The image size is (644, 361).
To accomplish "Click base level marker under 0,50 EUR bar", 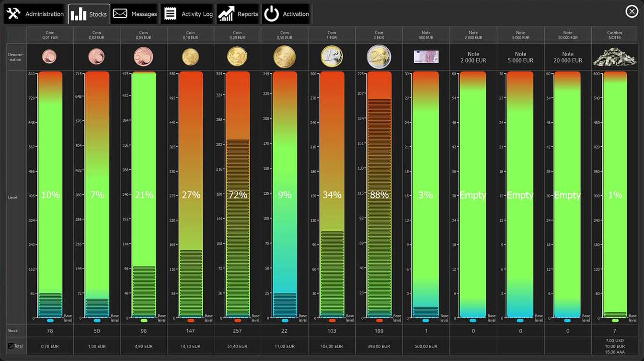I will [285, 320].
